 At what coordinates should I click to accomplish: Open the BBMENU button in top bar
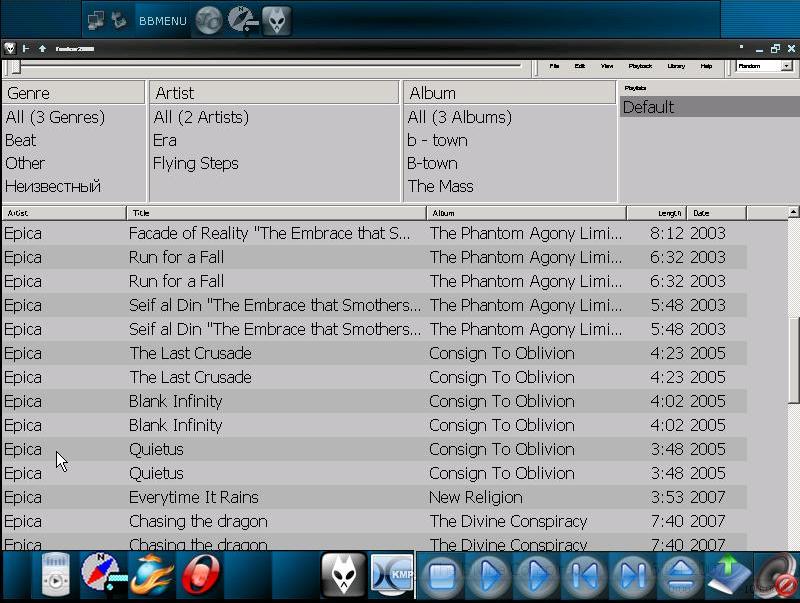162,20
